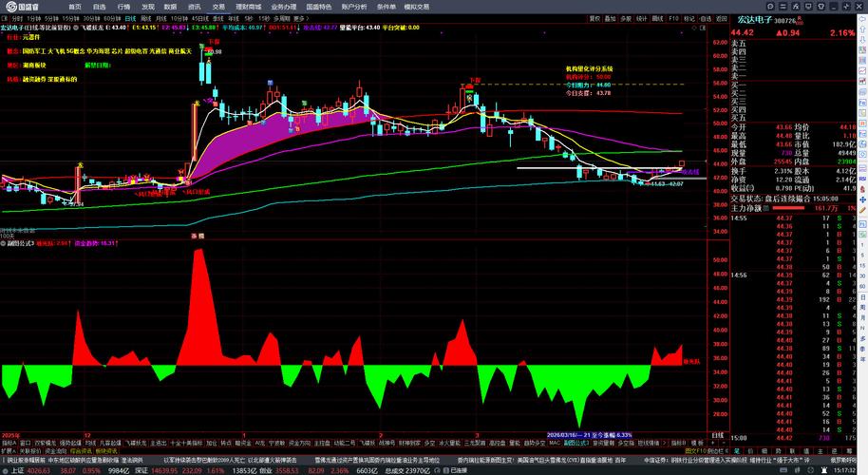Click the indicator settings circle icon near 飞碟妖龙
Screen dimensions: 868x475
coord(76,28)
